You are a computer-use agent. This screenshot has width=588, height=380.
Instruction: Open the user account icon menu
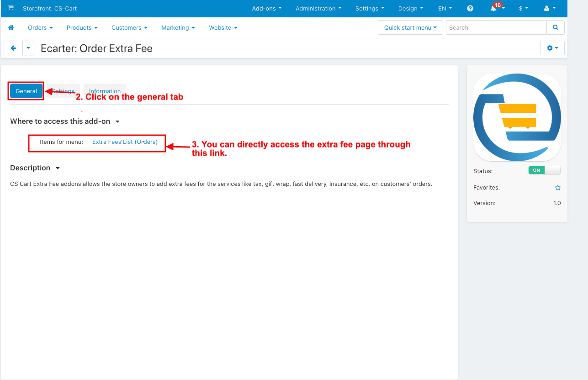[550, 9]
